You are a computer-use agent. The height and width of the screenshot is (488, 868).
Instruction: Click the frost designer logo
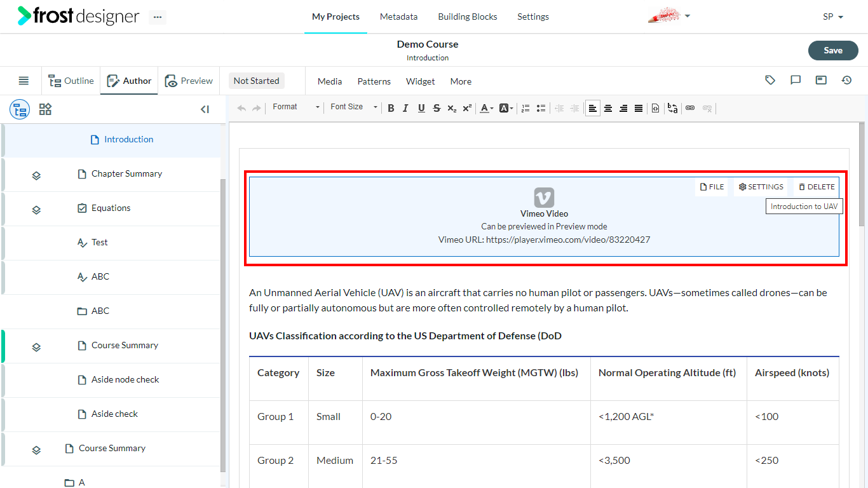tap(78, 16)
